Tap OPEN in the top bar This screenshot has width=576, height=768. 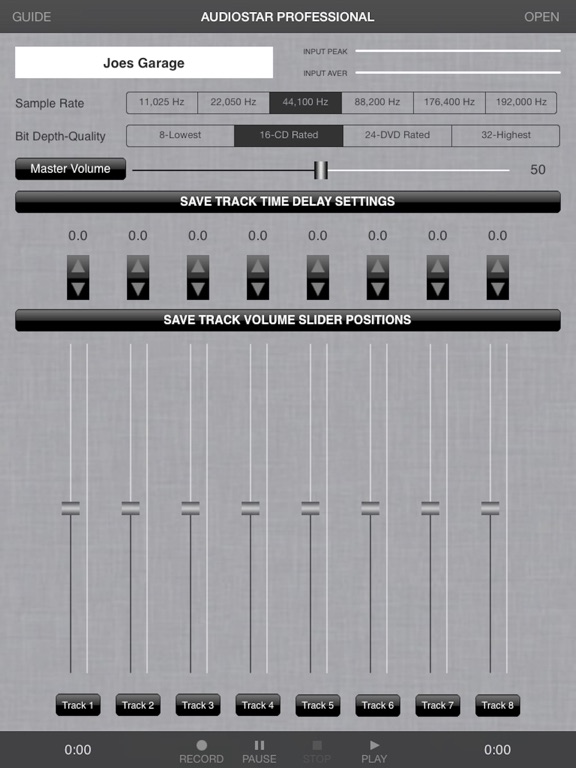[542, 17]
